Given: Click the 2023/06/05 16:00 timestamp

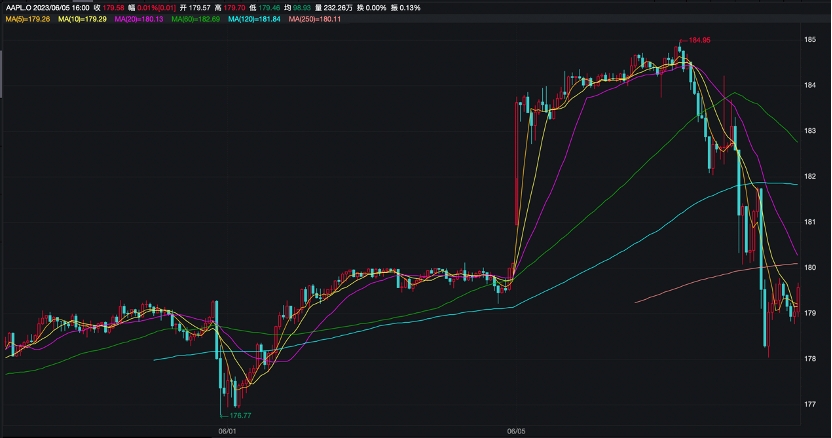Looking at the screenshot, I should coord(62,8).
